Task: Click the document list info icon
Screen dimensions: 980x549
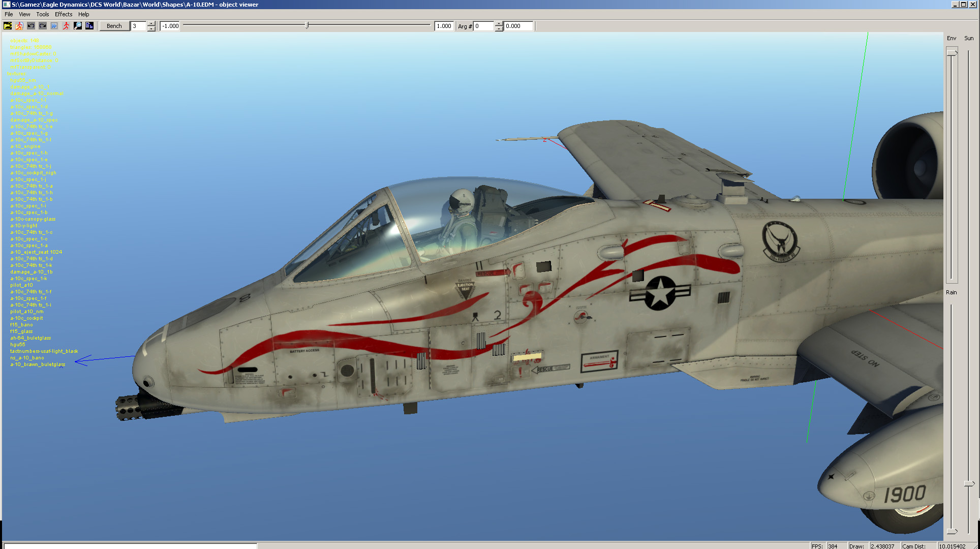Action: 89,26
